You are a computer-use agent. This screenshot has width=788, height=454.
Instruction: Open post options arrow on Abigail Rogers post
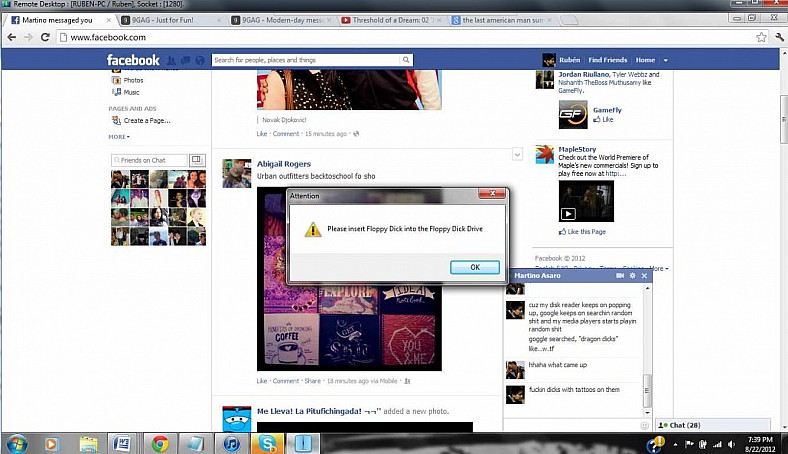tap(517, 154)
